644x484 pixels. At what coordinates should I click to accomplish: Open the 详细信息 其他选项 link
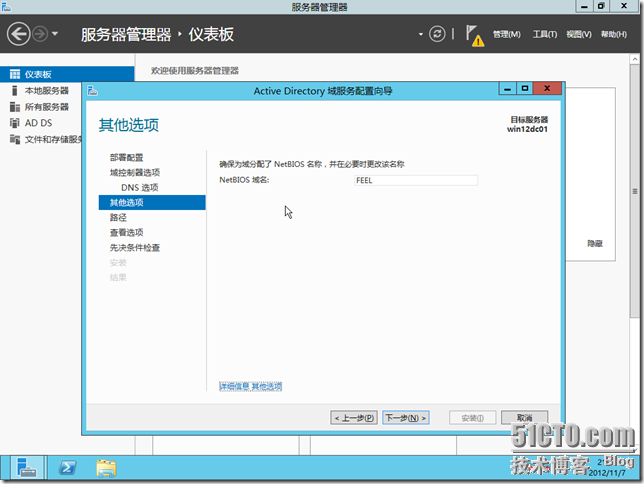251,386
